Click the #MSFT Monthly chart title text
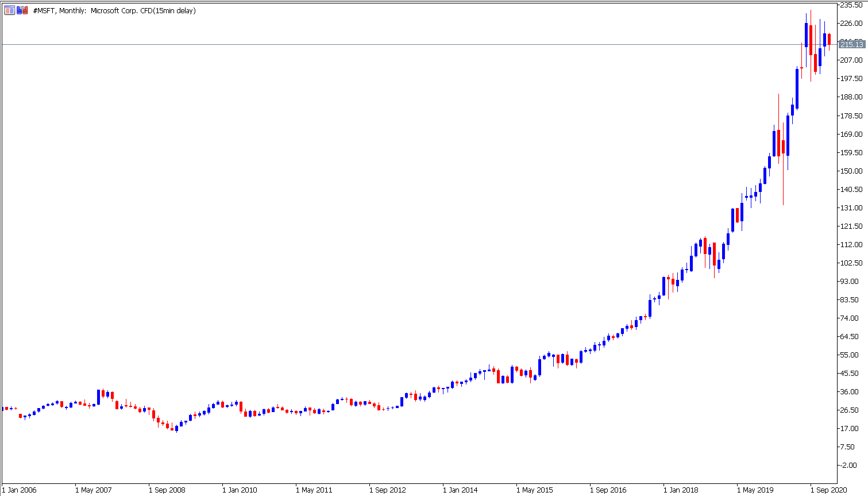 114,11
